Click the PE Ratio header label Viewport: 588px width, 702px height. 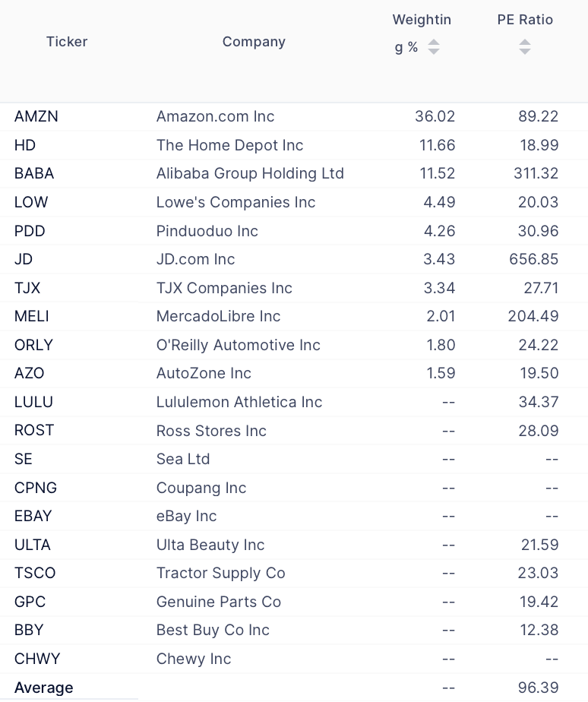tap(525, 20)
